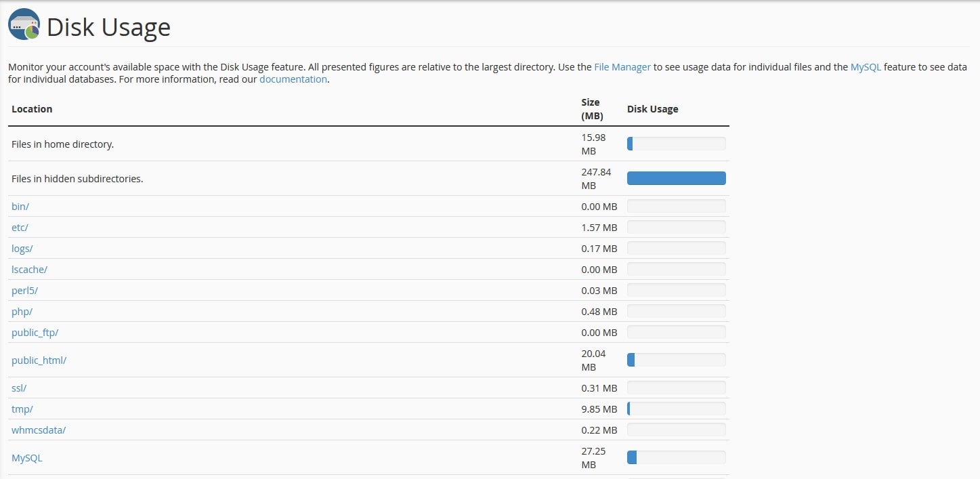Open the lscache/ directory link
The width and height of the screenshot is (980, 479).
click(x=29, y=269)
